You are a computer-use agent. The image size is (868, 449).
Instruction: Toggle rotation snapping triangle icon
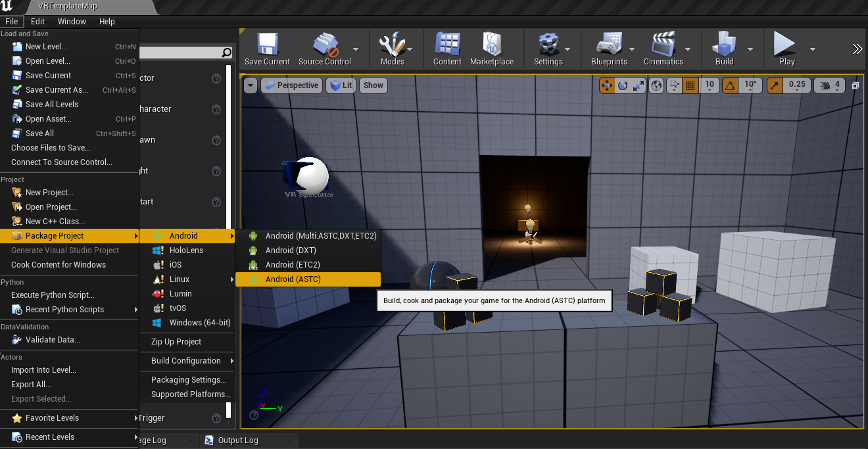click(730, 85)
